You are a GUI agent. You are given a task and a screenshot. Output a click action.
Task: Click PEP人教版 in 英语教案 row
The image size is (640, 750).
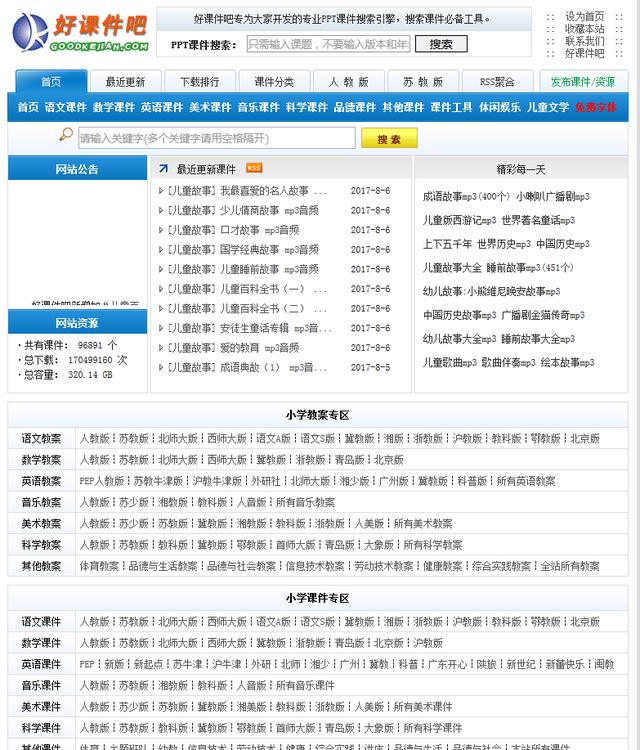[x=102, y=481]
